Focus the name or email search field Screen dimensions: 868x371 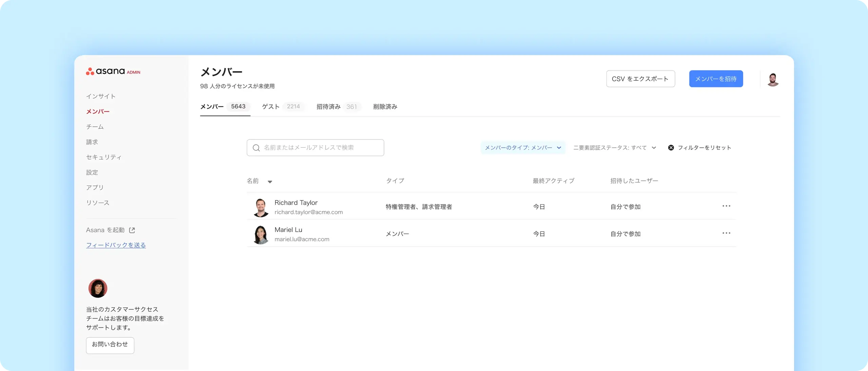[315, 148]
